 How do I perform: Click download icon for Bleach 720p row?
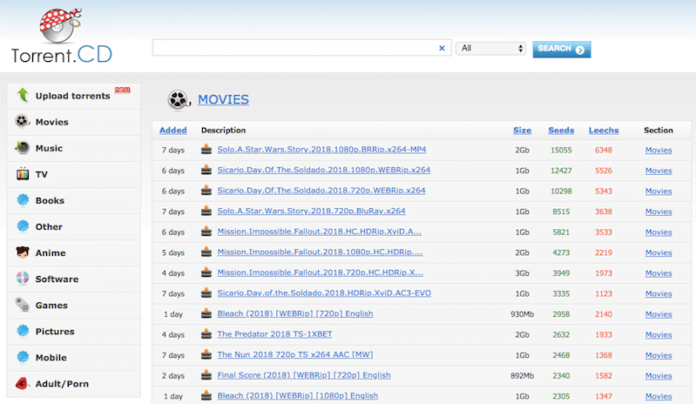point(206,313)
